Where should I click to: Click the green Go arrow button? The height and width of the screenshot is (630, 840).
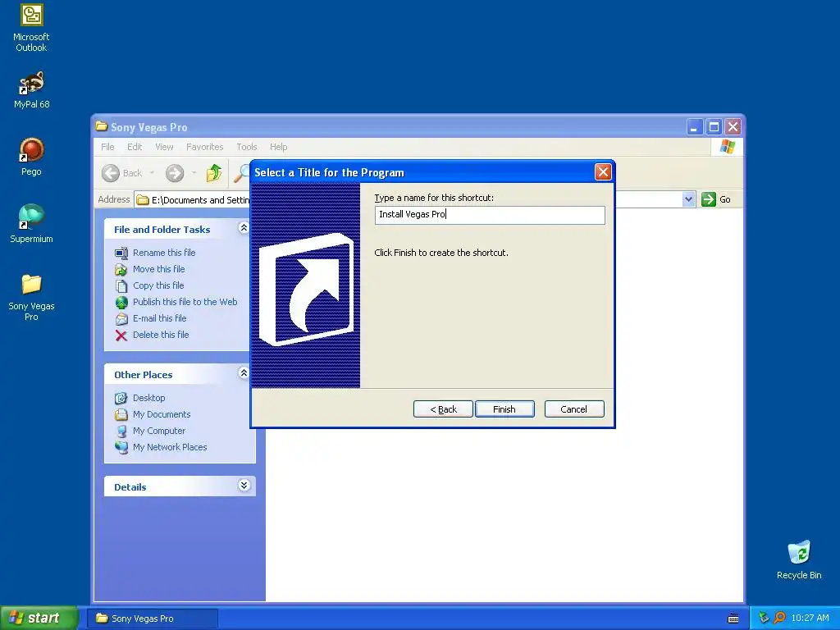pyautogui.click(x=708, y=199)
